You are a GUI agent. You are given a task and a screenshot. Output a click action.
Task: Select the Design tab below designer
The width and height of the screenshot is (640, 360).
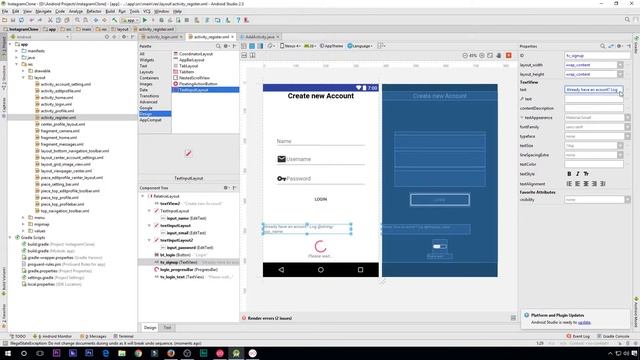click(150, 327)
